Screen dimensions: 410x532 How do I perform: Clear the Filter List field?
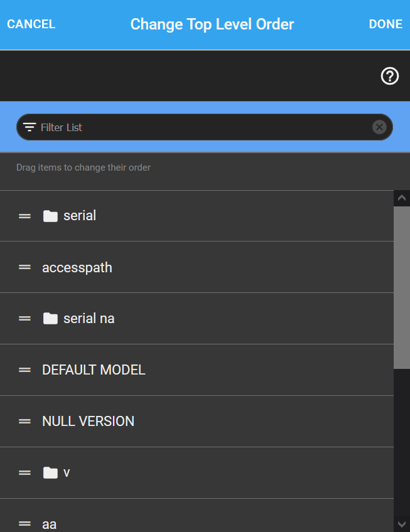pyautogui.click(x=379, y=127)
